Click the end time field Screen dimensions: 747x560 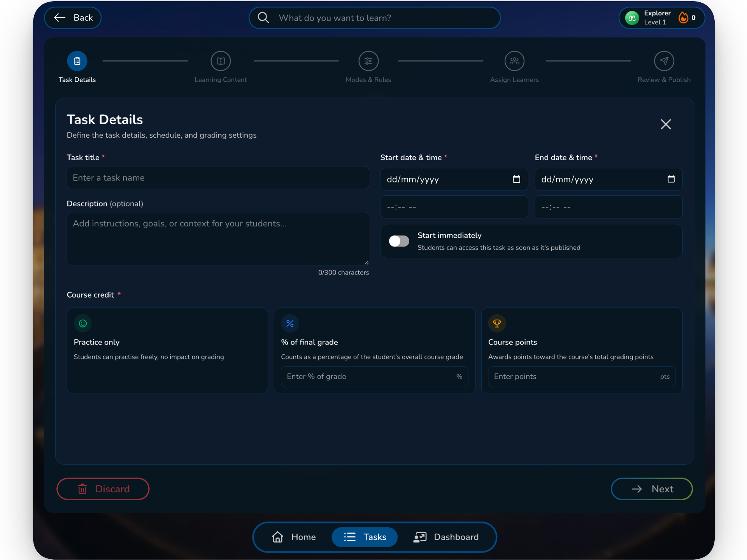[x=608, y=207]
